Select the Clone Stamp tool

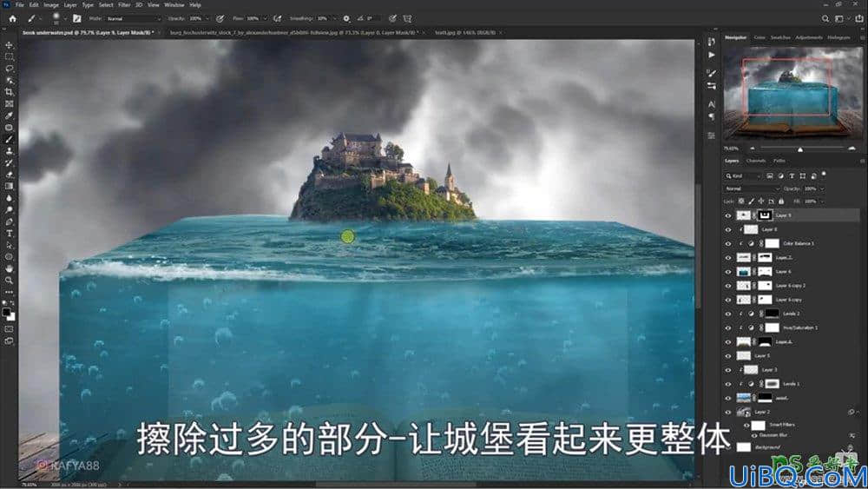9,151
